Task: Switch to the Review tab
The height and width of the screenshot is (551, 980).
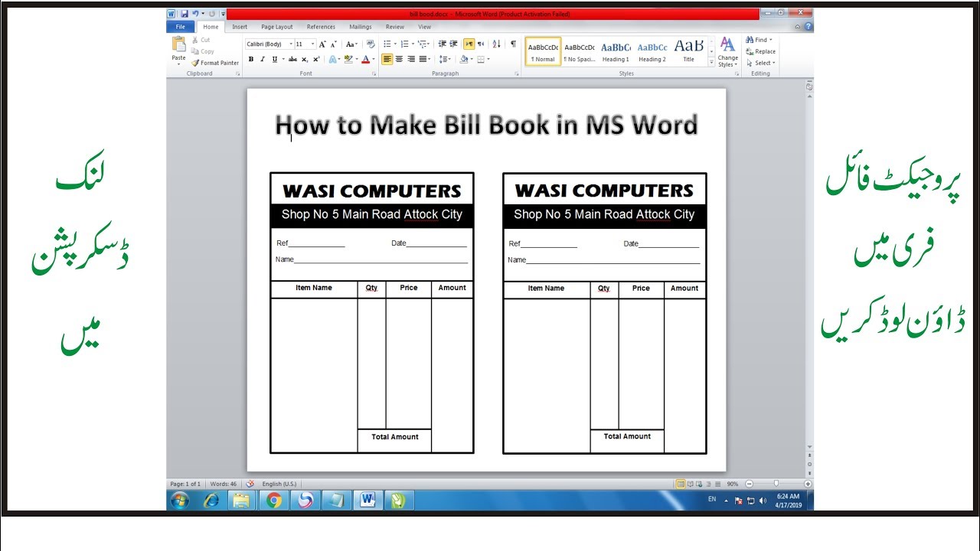Action: tap(395, 27)
